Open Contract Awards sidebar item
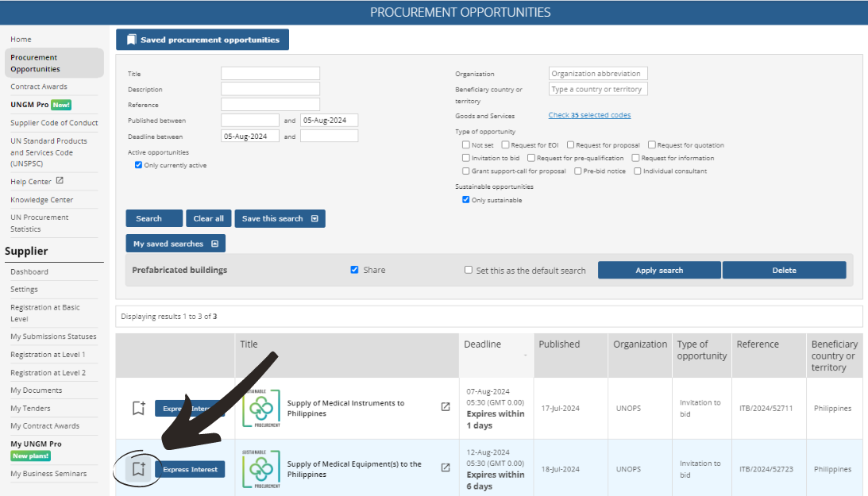The width and height of the screenshot is (868, 496). [39, 87]
